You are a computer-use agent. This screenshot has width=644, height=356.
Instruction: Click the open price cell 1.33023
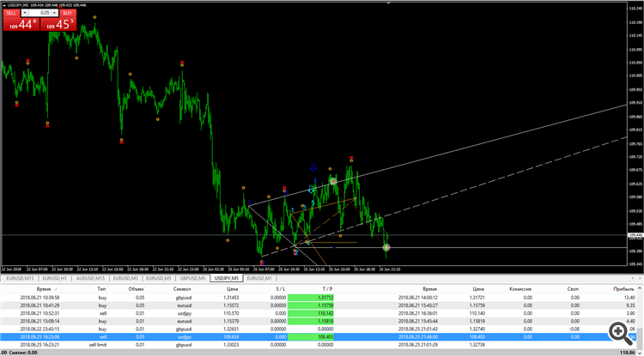tap(231, 345)
